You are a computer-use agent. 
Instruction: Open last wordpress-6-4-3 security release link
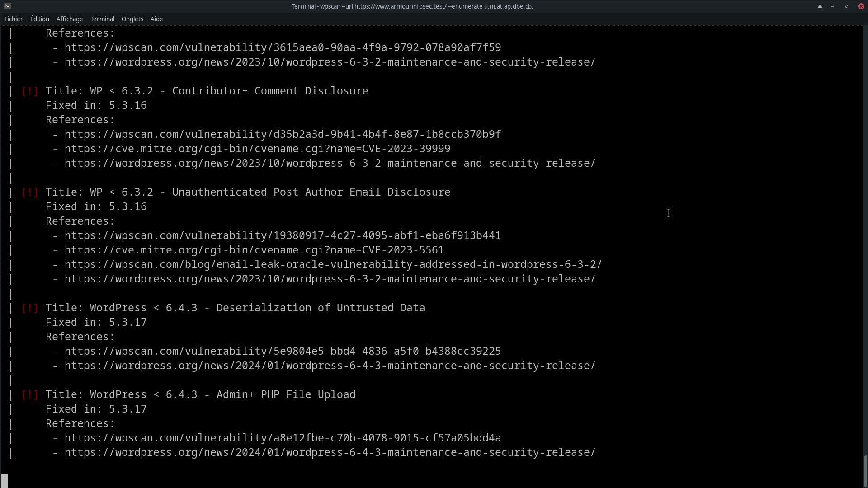(x=330, y=452)
